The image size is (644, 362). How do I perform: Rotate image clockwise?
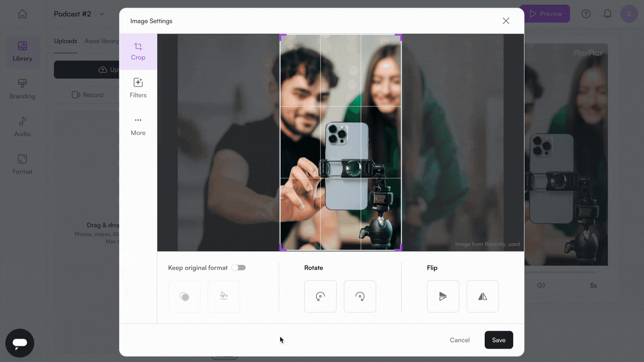360,296
